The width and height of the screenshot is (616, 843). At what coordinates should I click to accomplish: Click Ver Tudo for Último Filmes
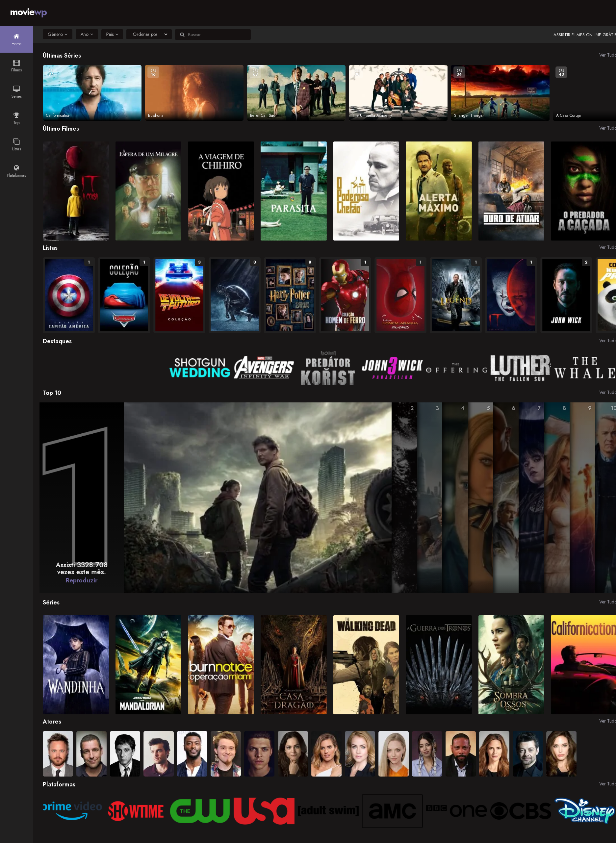(x=607, y=128)
